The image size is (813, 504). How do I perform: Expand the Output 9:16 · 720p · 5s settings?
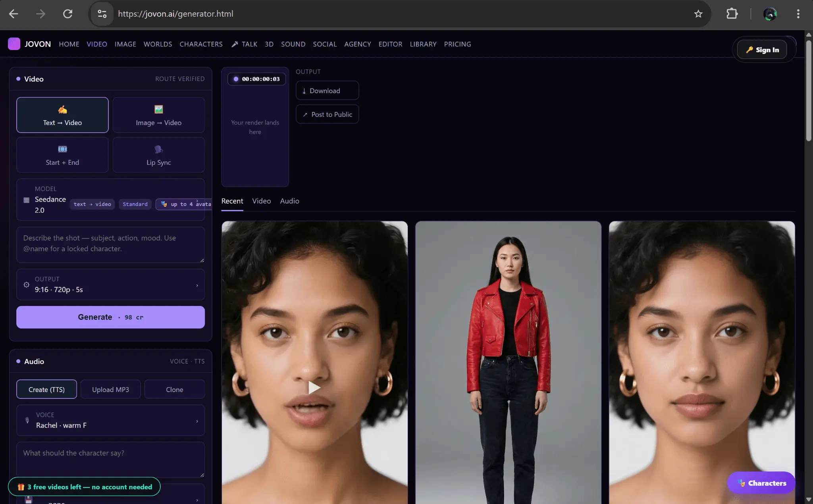[x=111, y=285]
